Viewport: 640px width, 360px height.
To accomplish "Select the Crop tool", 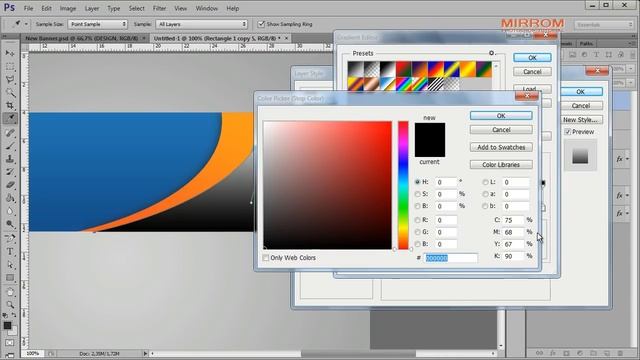I will pos(10,105).
